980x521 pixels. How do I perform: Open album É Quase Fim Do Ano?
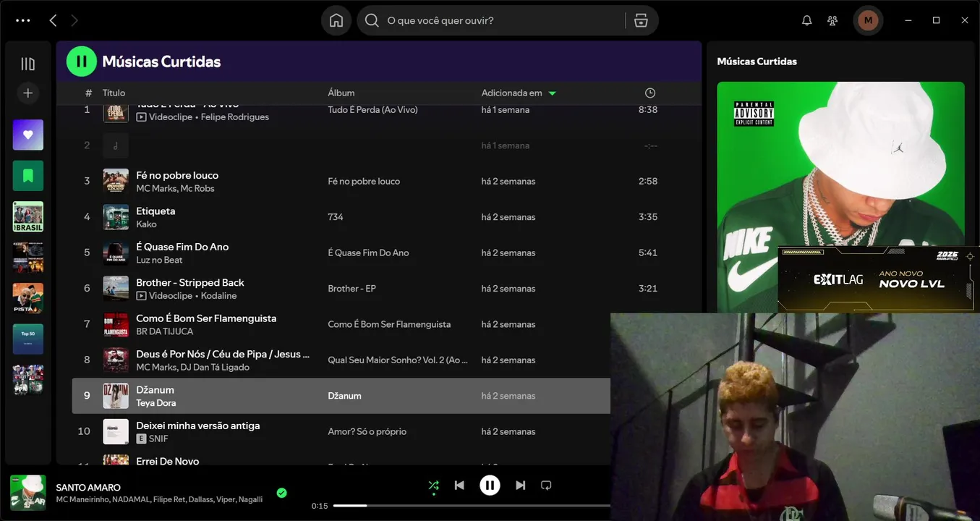tap(368, 253)
